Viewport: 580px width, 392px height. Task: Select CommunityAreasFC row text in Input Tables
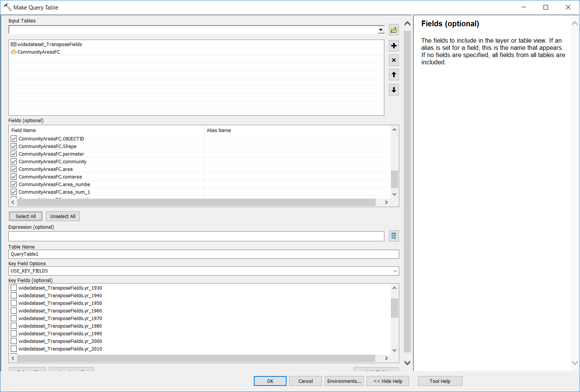tap(39, 52)
